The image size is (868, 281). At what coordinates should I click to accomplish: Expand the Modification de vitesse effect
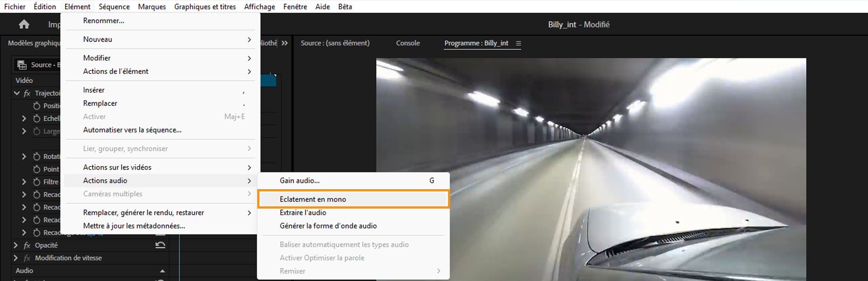coord(16,258)
